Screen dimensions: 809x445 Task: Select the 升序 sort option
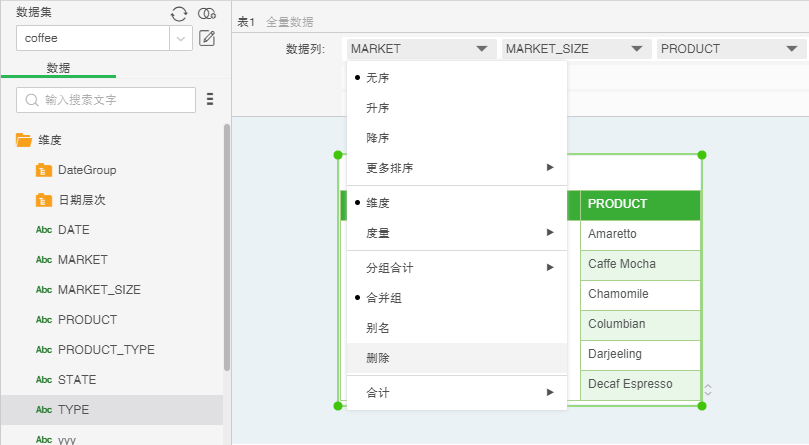378,108
